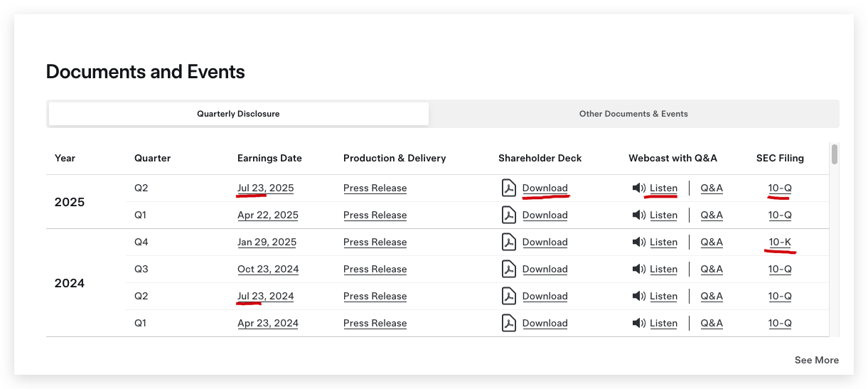The width and height of the screenshot is (868, 389).
Task: Download the Q1 2024 shareholder deck
Action: 545,324
